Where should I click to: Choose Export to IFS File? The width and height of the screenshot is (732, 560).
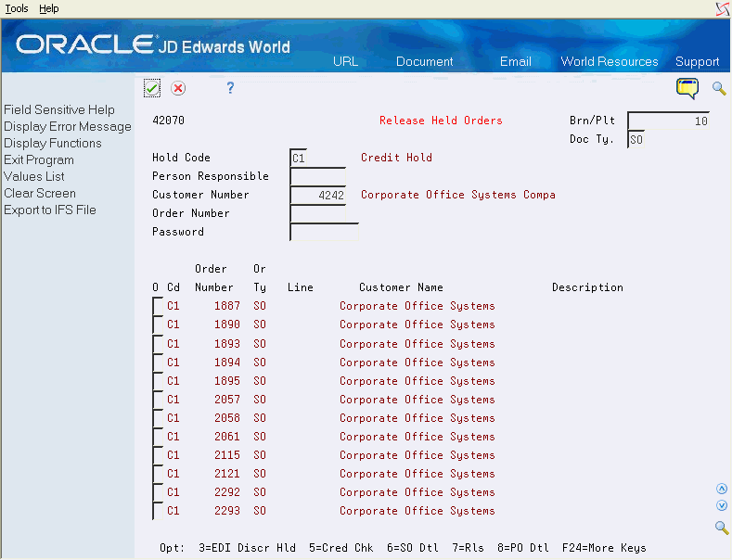pyautogui.click(x=50, y=210)
